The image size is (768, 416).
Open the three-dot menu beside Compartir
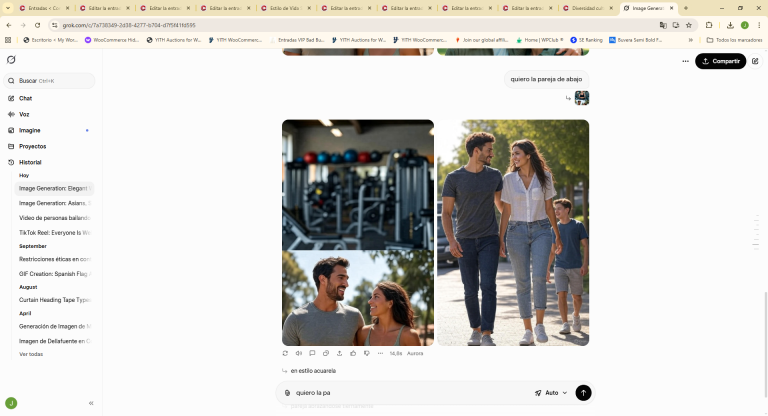point(685,61)
